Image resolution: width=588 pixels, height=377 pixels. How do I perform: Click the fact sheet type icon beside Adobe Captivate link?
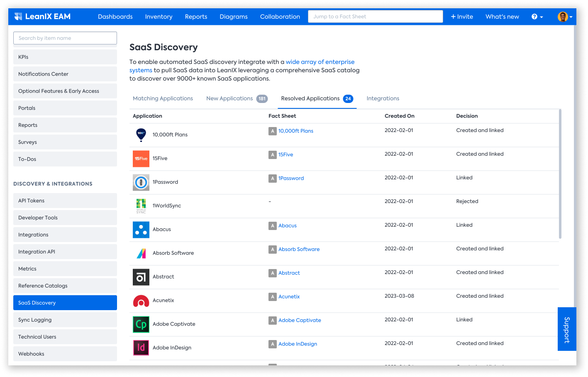[x=273, y=321]
